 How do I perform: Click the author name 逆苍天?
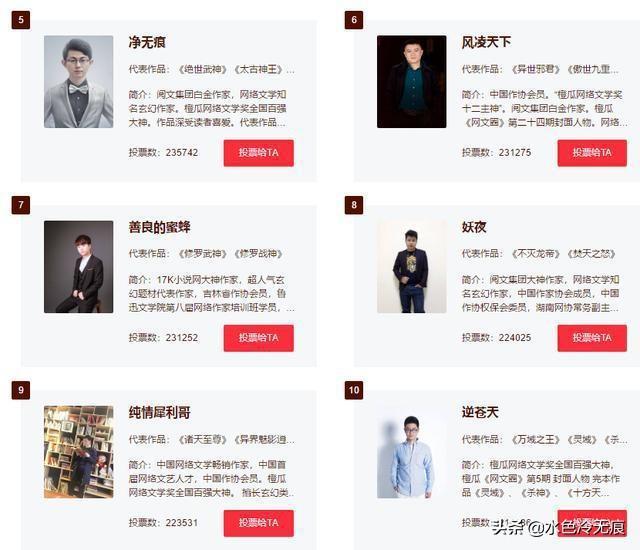point(480,412)
